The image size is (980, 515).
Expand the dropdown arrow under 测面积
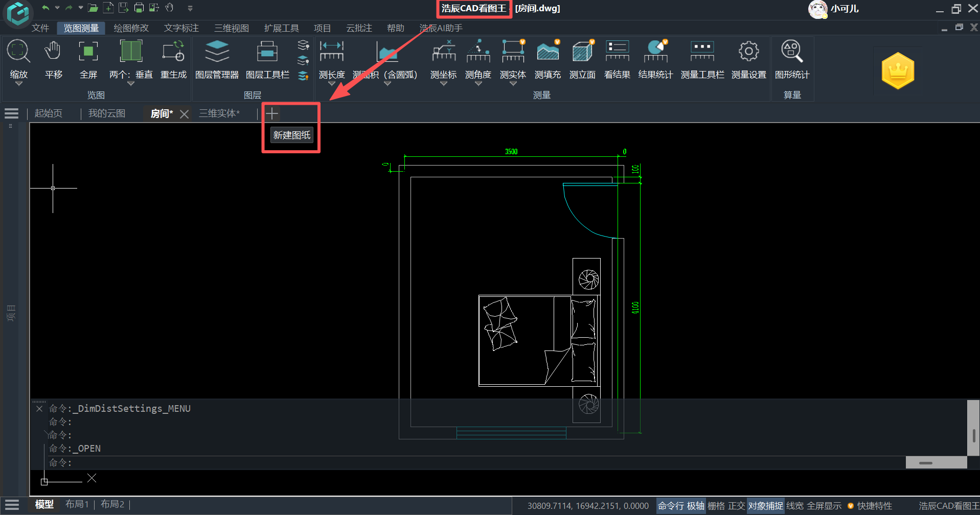click(387, 84)
